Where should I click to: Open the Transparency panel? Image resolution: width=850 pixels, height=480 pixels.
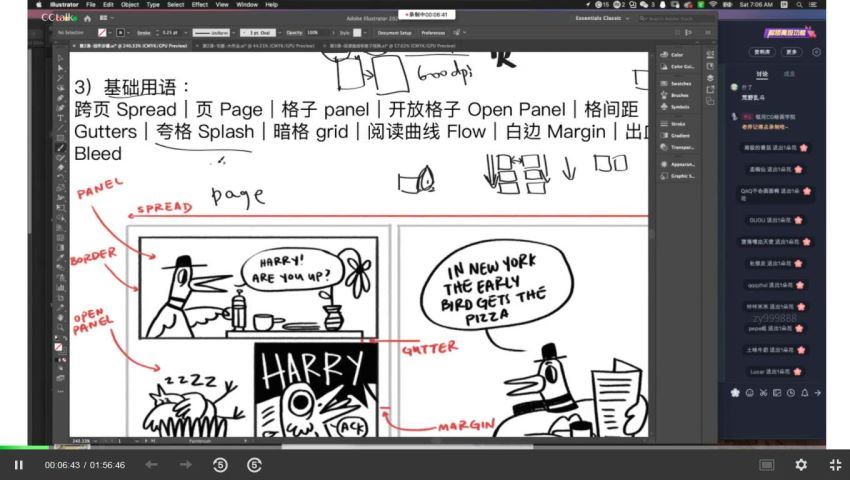677,148
